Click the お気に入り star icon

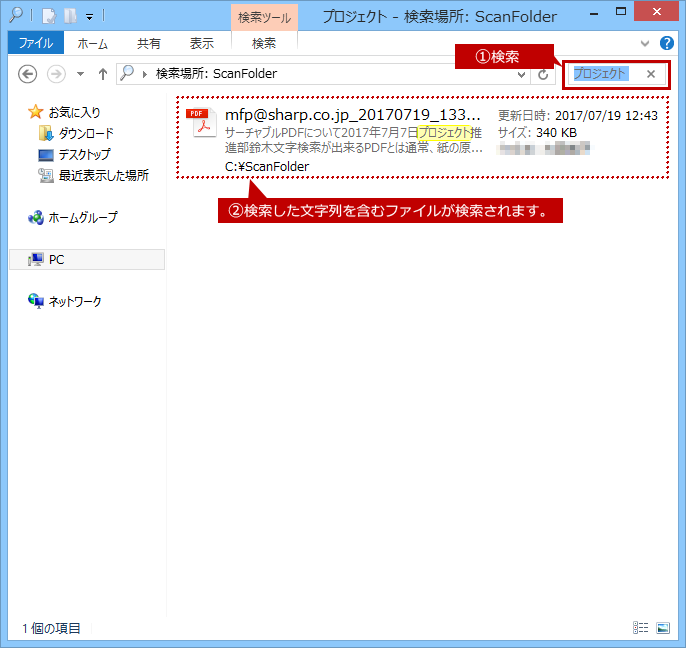[35, 112]
